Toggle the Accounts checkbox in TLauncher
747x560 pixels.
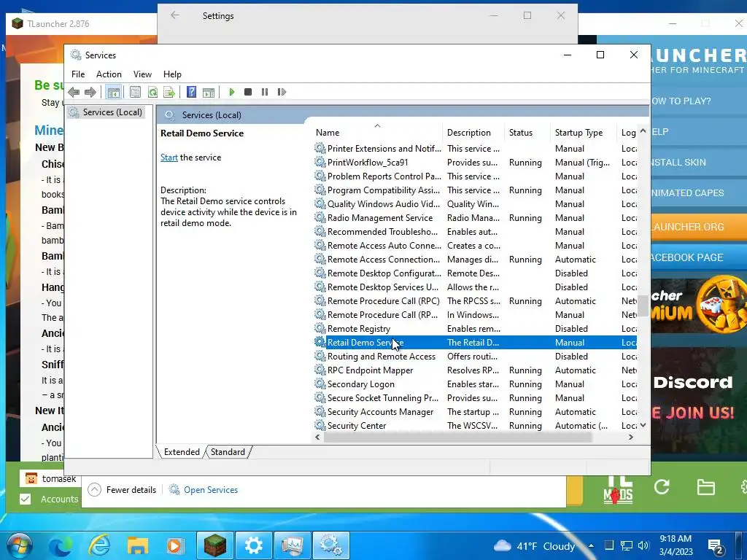click(x=26, y=499)
